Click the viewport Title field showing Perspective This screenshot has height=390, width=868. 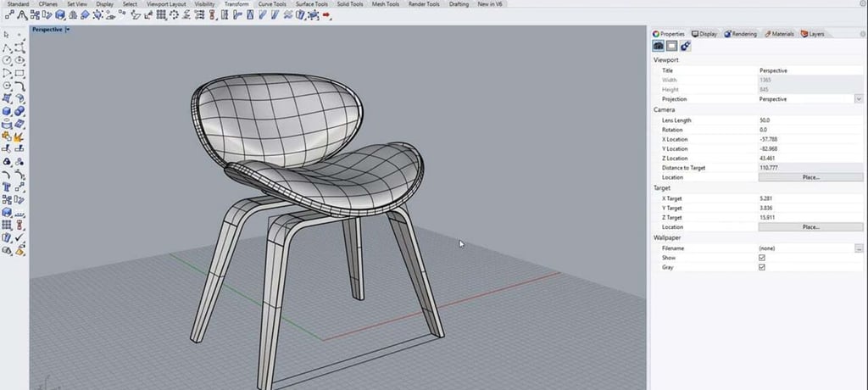pyautogui.click(x=810, y=70)
